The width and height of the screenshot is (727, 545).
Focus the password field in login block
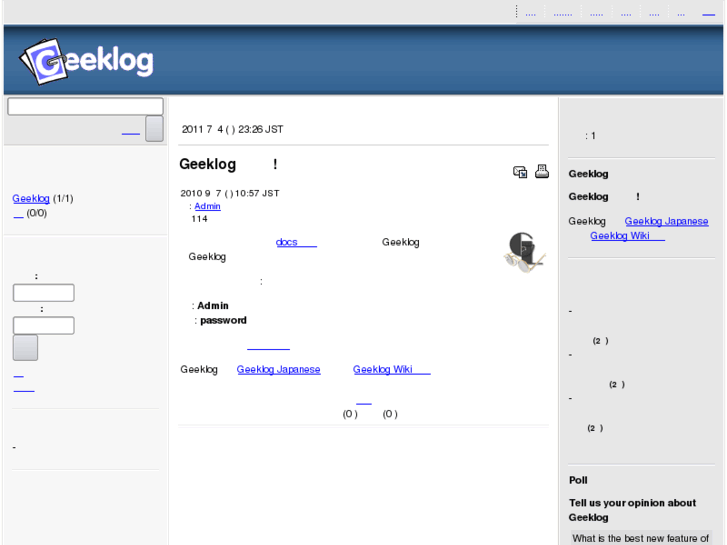[x=44, y=325]
